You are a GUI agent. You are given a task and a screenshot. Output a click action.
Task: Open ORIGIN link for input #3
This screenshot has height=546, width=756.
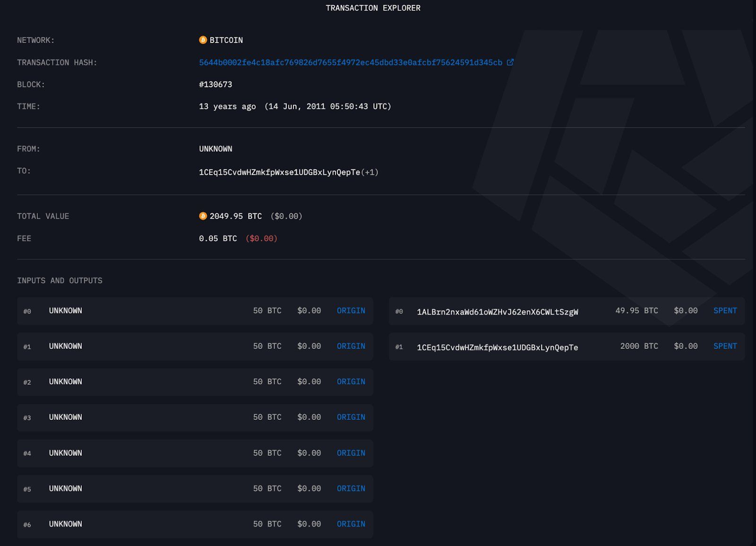[351, 417]
